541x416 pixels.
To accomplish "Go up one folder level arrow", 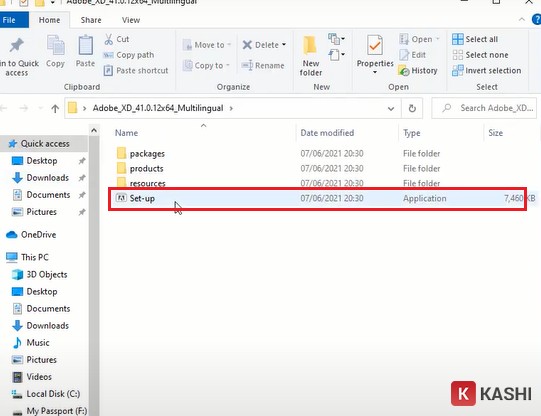I will click(x=55, y=109).
